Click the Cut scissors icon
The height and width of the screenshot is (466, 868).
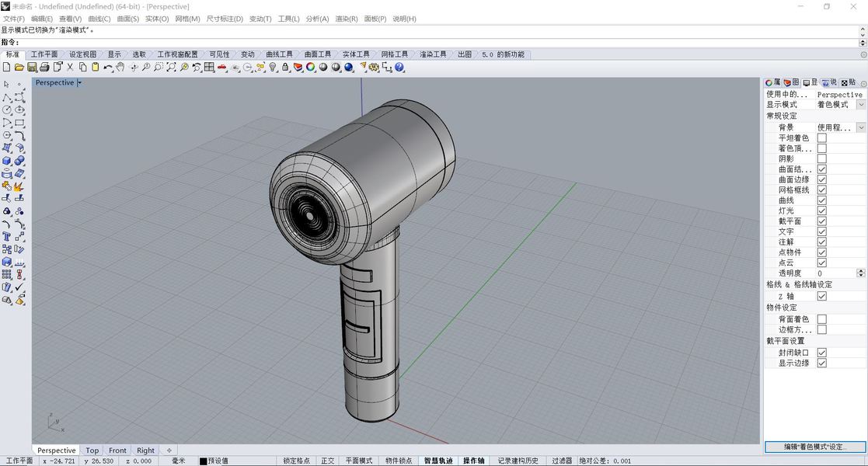click(70, 67)
